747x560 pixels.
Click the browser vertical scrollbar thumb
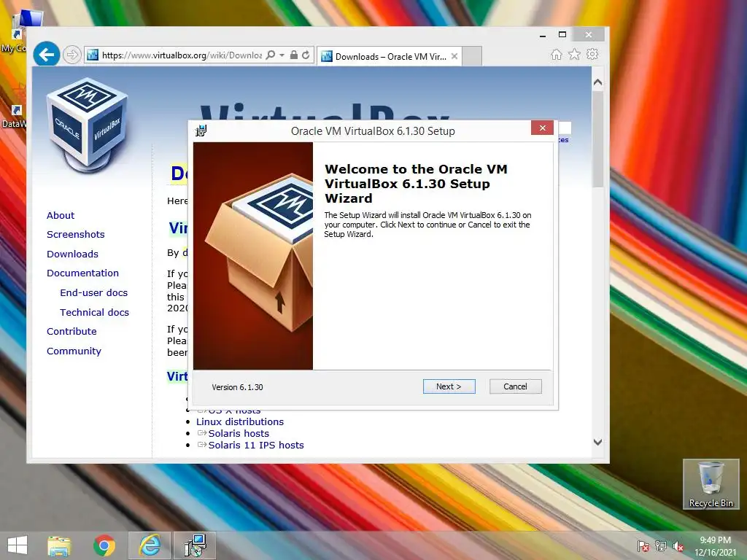tap(598, 139)
